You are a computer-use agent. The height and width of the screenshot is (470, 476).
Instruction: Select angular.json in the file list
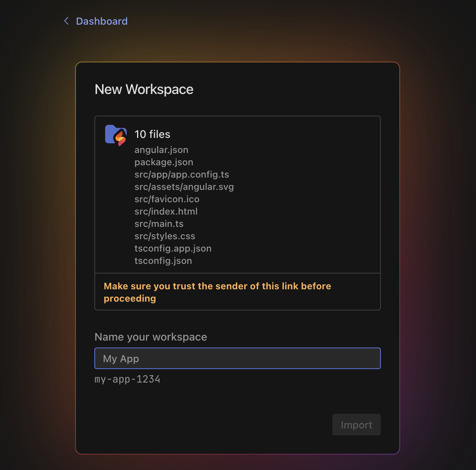161,150
